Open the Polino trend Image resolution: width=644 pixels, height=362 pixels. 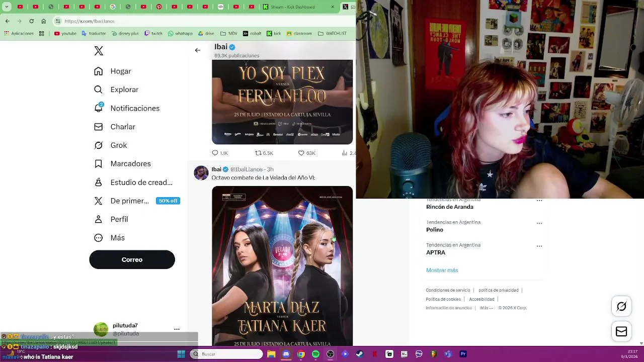click(435, 230)
